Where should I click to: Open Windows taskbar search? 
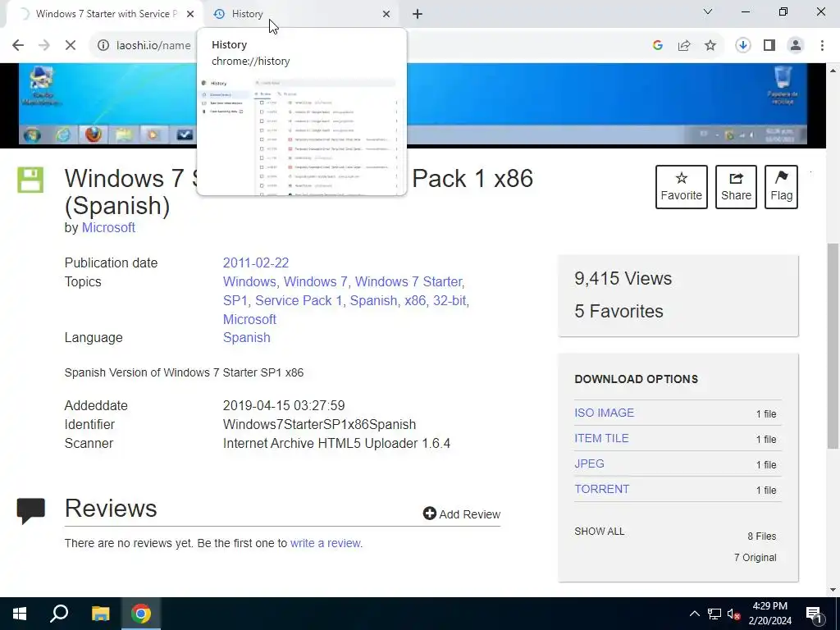pos(59,614)
